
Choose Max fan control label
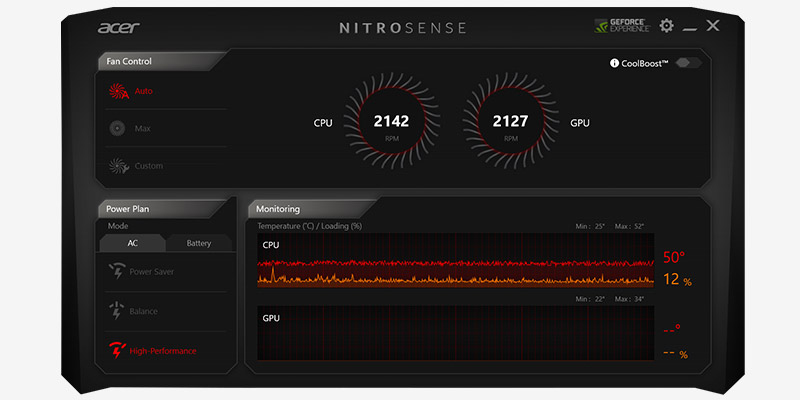[x=142, y=129]
